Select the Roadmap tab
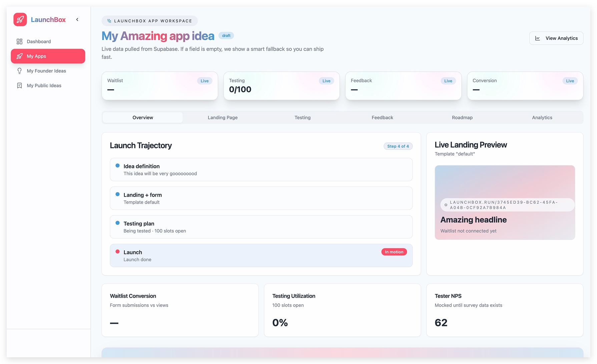 [462, 117]
